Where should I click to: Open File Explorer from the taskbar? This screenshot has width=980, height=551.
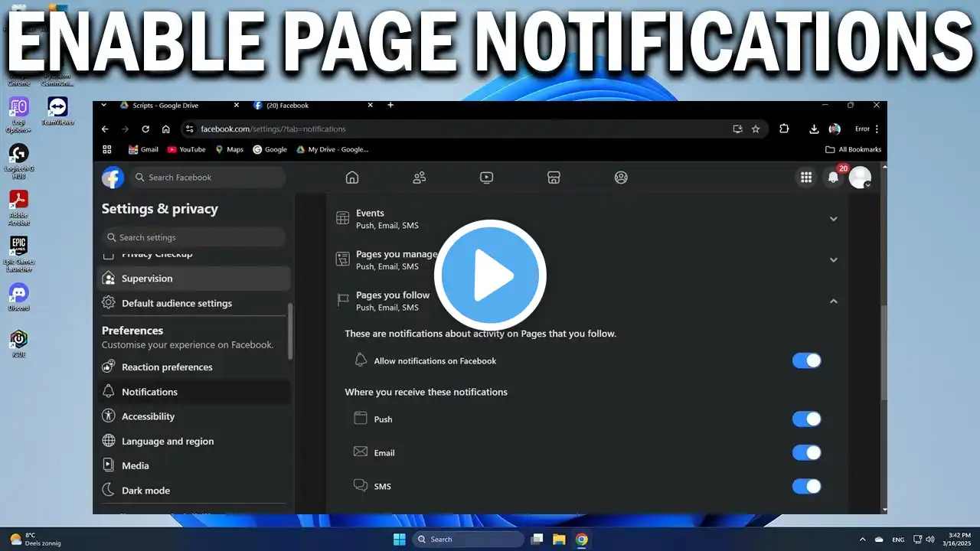click(x=559, y=540)
